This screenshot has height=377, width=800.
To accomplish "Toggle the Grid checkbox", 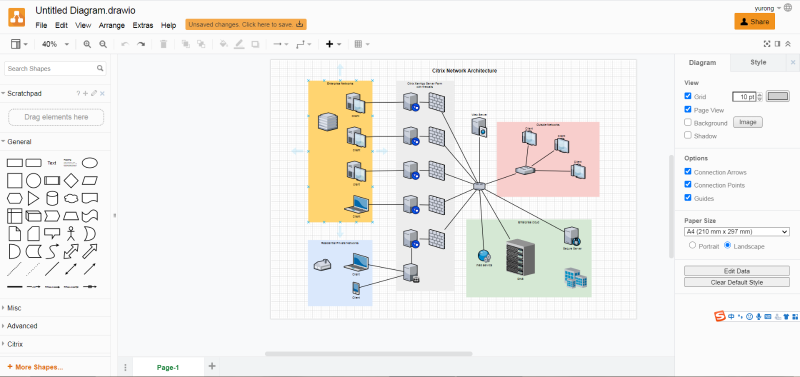I will click(688, 96).
